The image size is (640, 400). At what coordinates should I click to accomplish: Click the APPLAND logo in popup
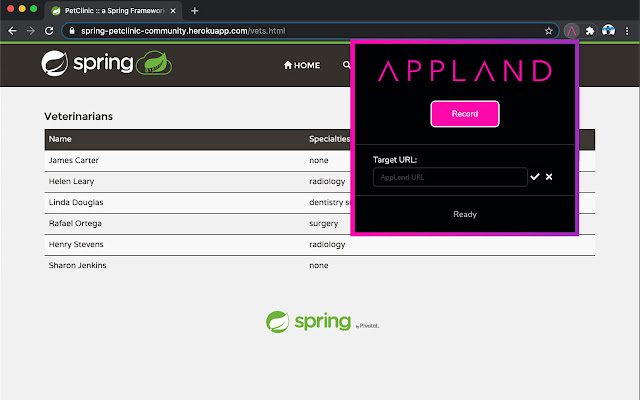(x=465, y=71)
